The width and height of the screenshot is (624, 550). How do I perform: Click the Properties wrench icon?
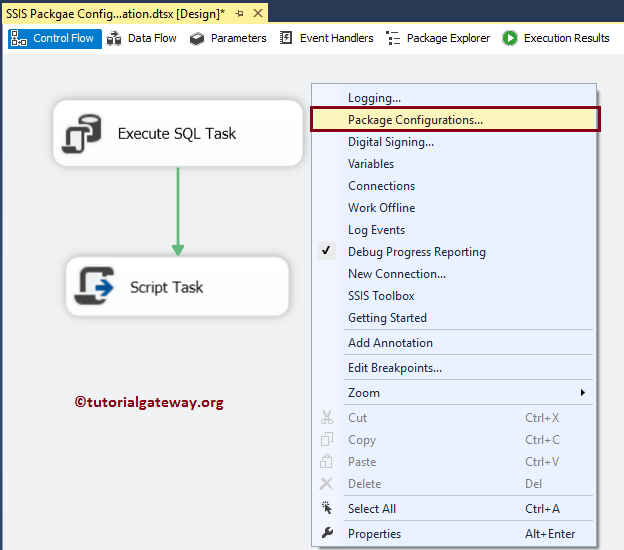click(x=327, y=532)
